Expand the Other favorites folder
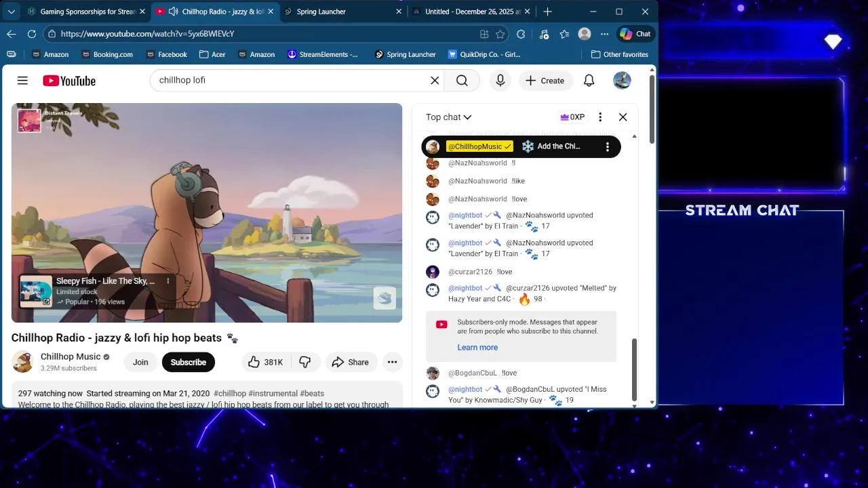 (620, 54)
